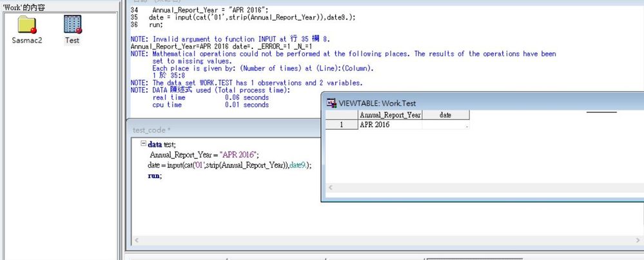Click the APR 2016 cell in the table
This screenshot has height=260, width=644.
tap(390, 125)
